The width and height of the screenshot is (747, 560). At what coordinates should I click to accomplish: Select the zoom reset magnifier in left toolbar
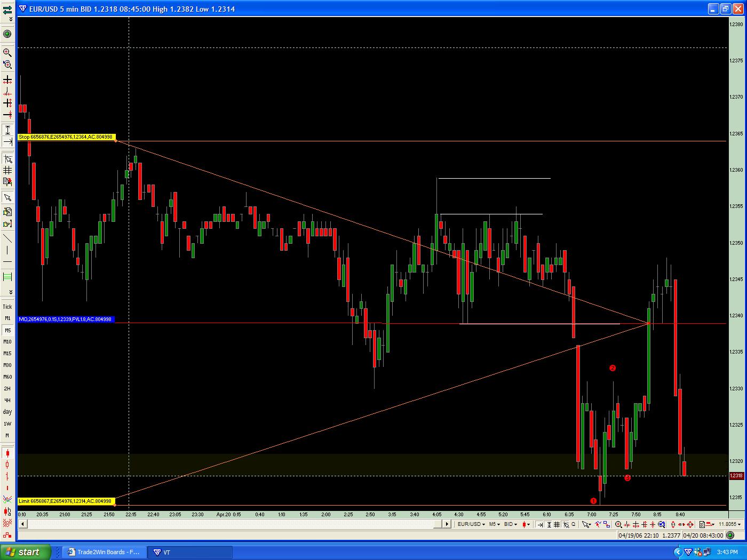click(7, 65)
